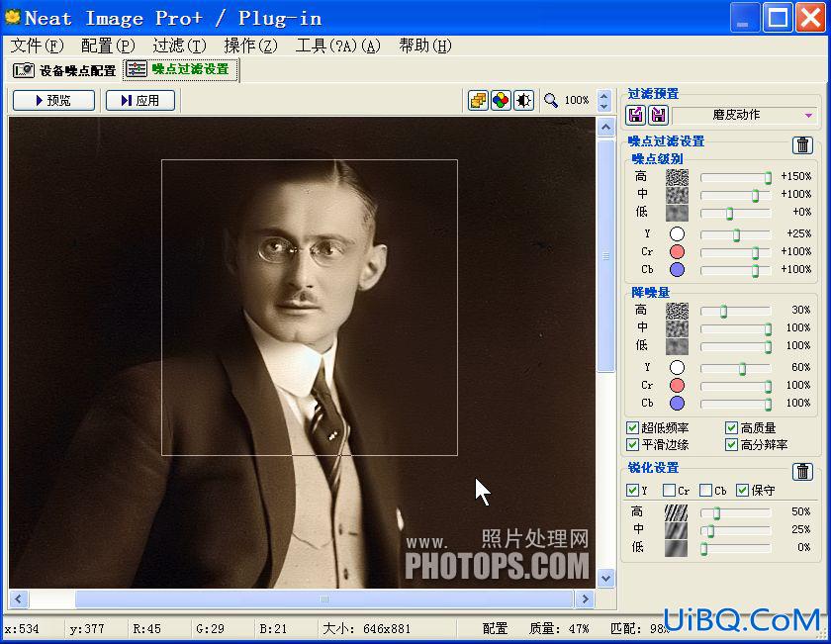Click the low noise level texture icon
The image size is (831, 644).
tap(677, 213)
